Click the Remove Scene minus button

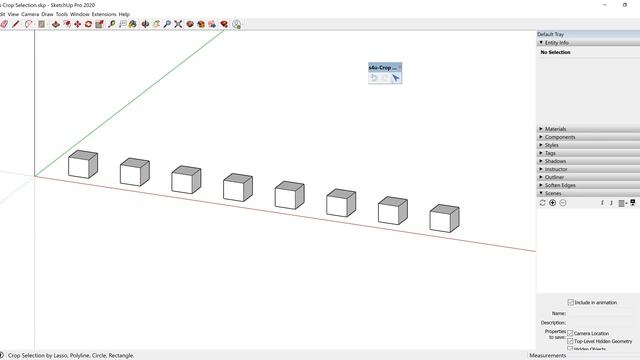tap(563, 203)
